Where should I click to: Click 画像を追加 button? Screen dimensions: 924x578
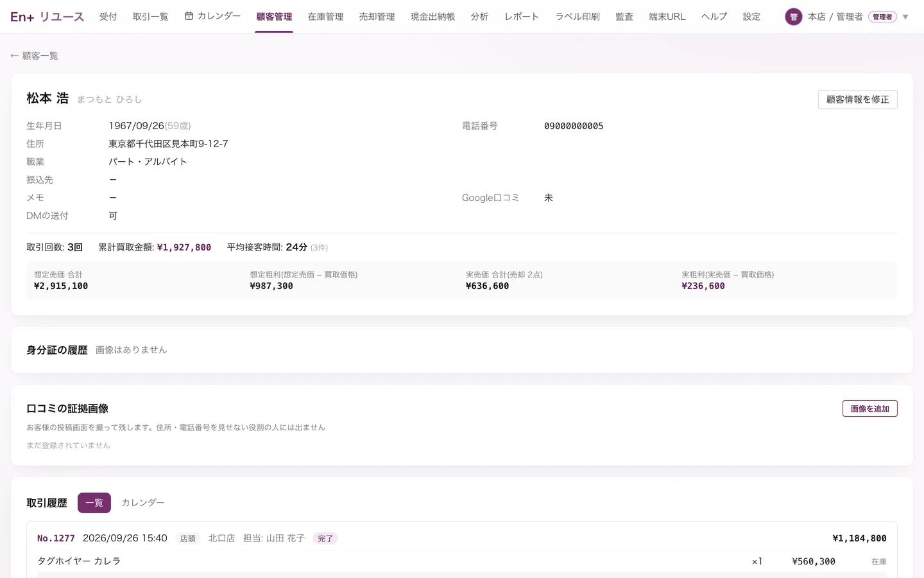coord(869,409)
